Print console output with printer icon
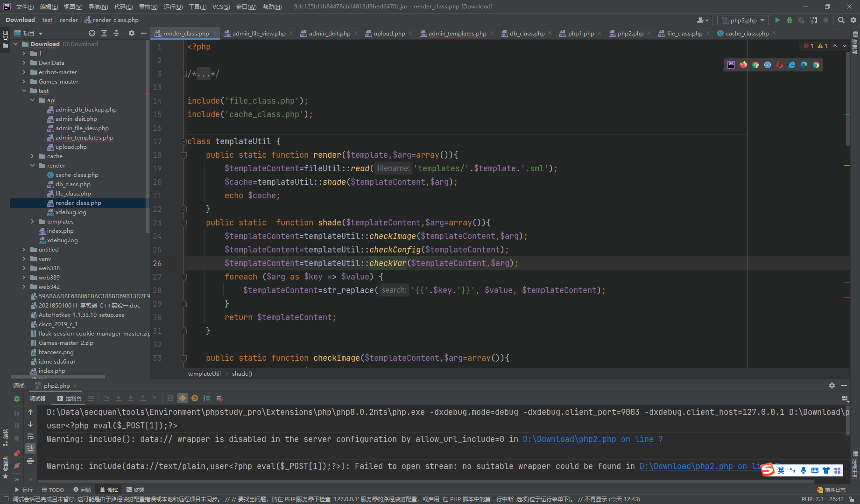 pos(30,461)
